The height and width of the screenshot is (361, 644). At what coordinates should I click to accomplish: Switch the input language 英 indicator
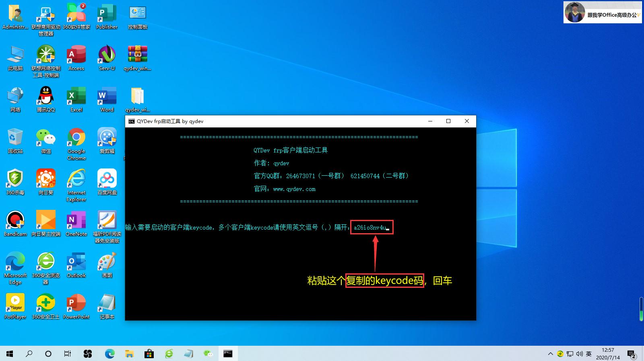click(589, 354)
